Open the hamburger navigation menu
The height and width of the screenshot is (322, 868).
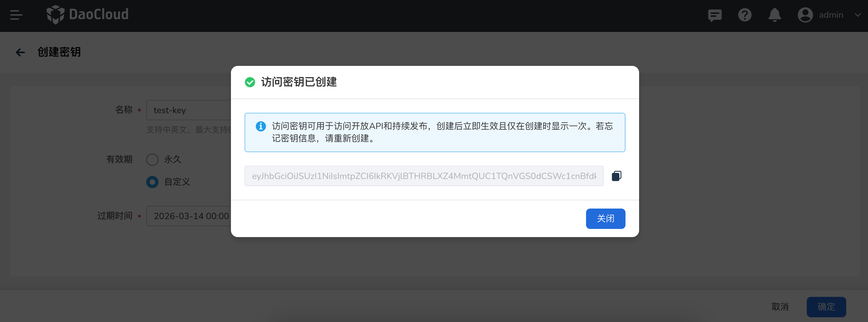pos(16,15)
